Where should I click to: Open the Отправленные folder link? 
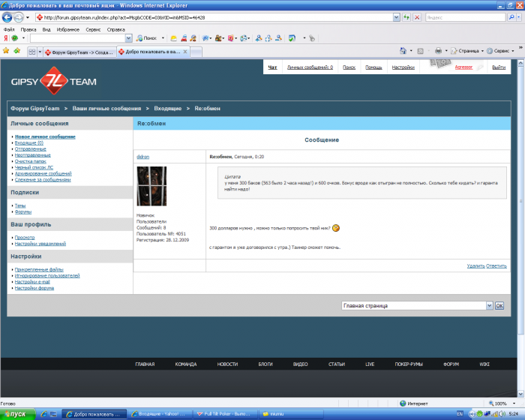(x=31, y=149)
